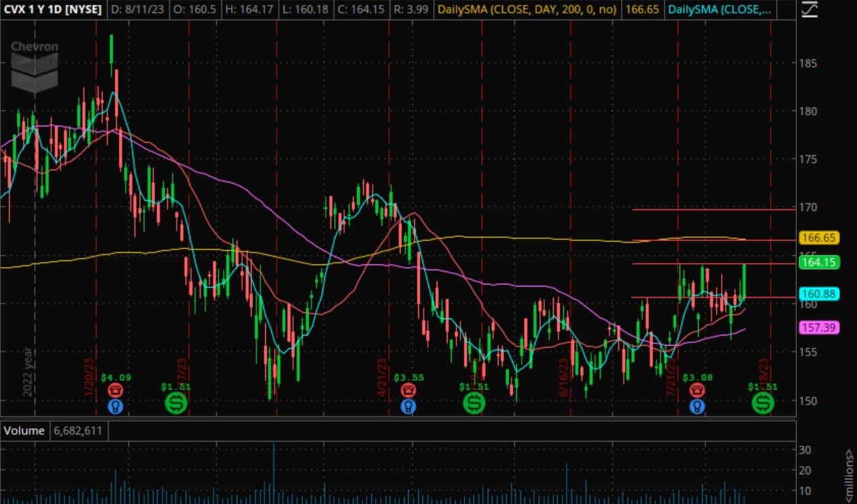Click the red earnings phone icon showing $3.08
Image resolution: width=857 pixels, height=504 pixels.
697,390
